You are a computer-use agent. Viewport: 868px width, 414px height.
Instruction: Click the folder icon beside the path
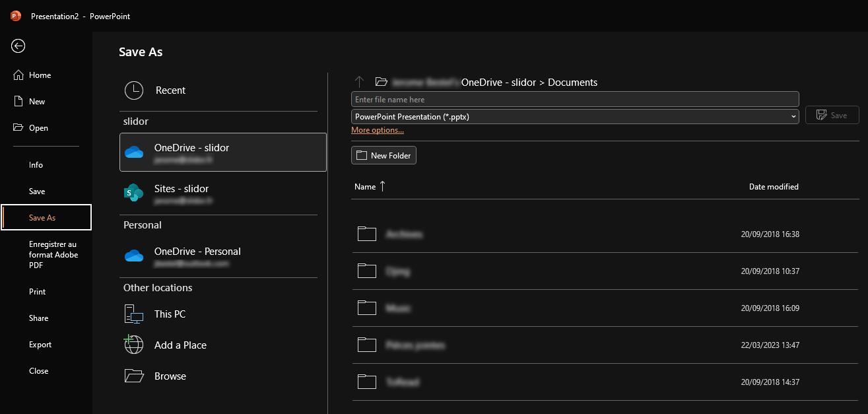point(381,82)
